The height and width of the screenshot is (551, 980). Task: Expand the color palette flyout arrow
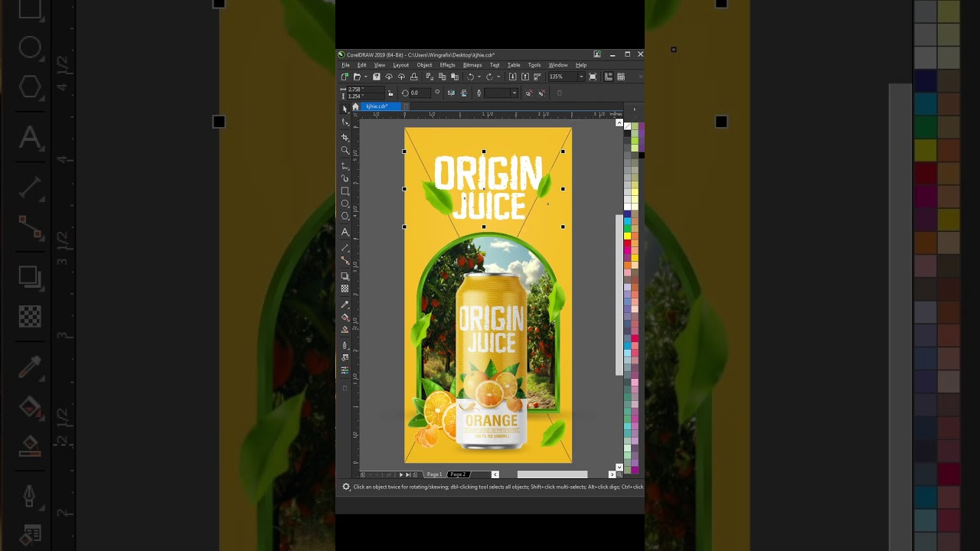click(x=634, y=109)
